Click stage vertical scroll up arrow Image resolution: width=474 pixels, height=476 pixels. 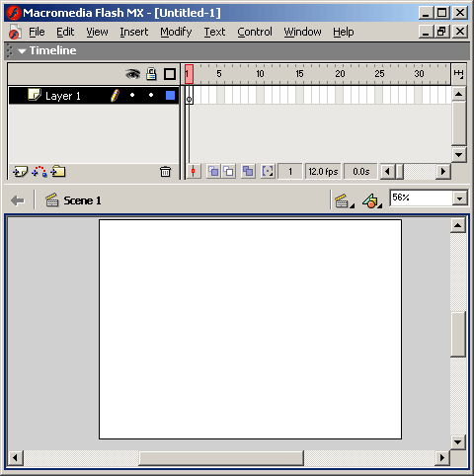(x=458, y=225)
